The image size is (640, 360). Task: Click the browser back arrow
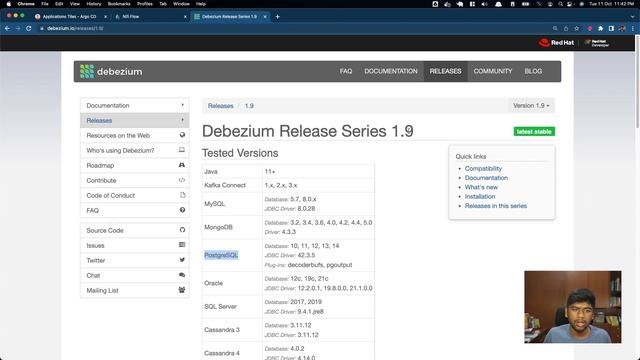click(7, 28)
